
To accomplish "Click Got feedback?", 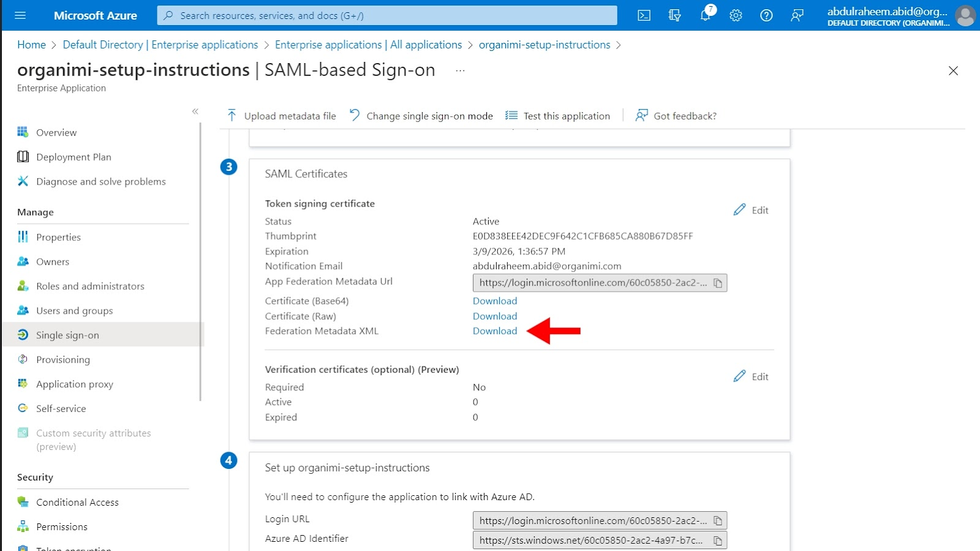I will (x=676, y=116).
